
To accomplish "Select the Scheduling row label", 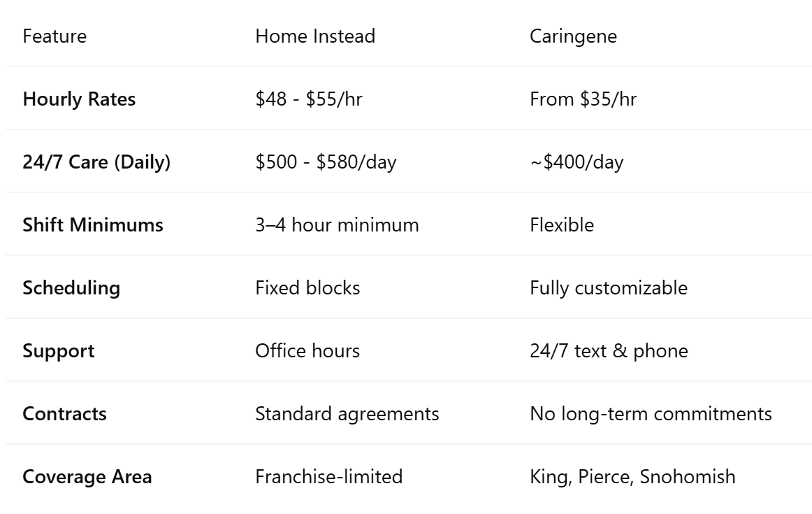I will (x=71, y=288).
